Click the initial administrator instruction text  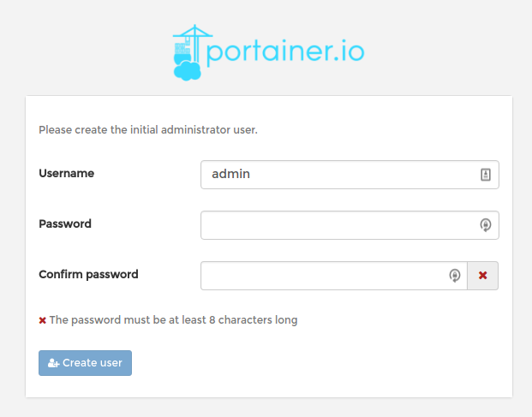point(148,131)
